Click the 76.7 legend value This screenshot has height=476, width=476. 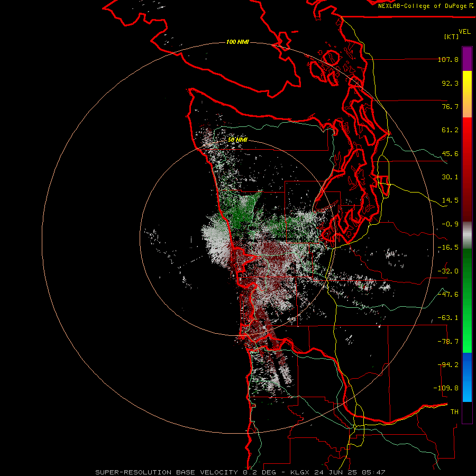[450, 106]
